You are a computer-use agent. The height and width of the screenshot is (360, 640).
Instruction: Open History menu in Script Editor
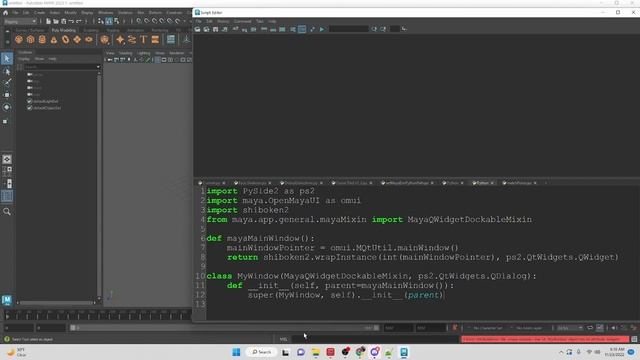(223, 21)
